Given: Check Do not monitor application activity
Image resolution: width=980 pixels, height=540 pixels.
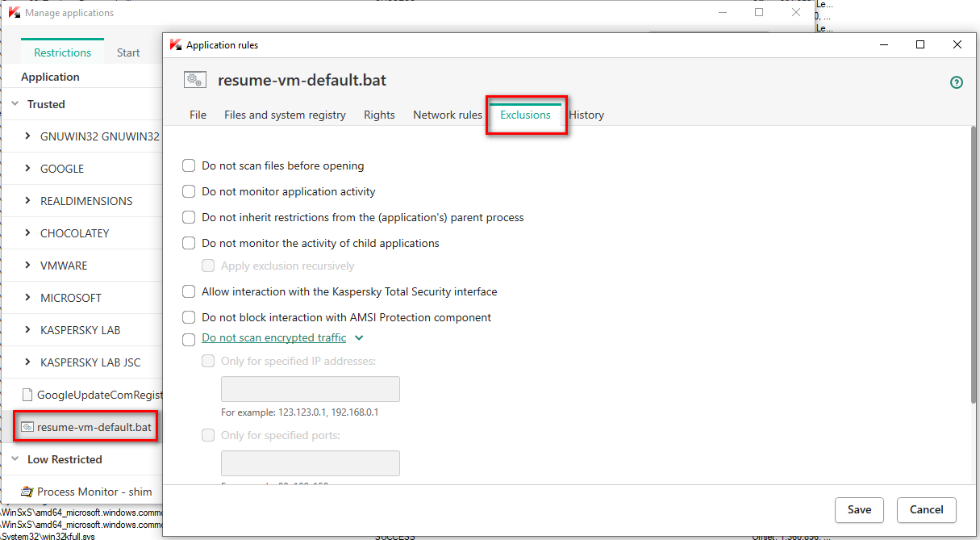Looking at the screenshot, I should pyautogui.click(x=189, y=191).
